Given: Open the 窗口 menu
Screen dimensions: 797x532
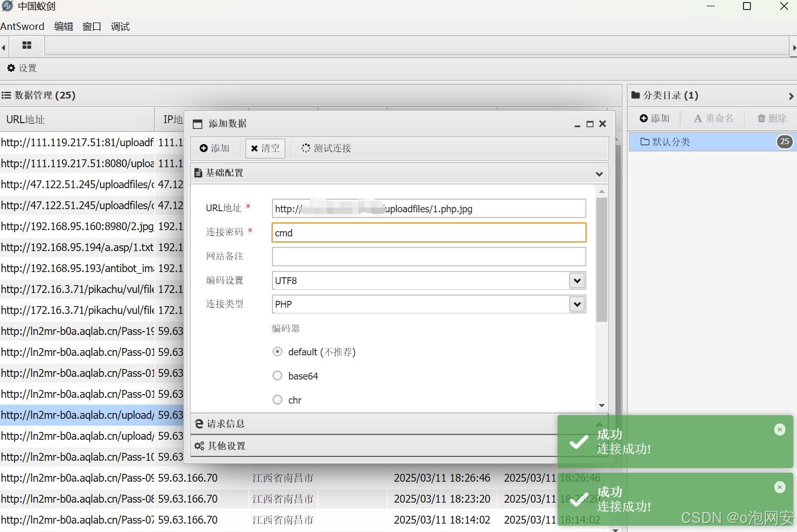Looking at the screenshot, I should pyautogui.click(x=92, y=26).
